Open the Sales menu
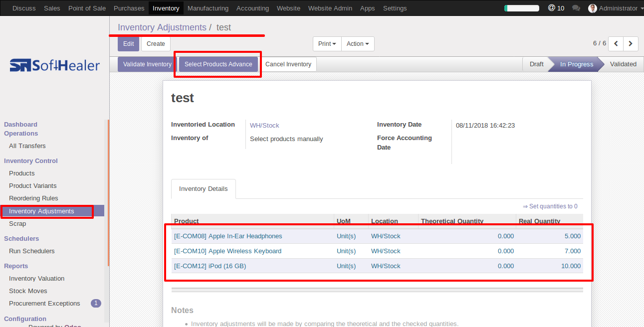Viewport: 644px width, 327px height. pyautogui.click(x=52, y=8)
